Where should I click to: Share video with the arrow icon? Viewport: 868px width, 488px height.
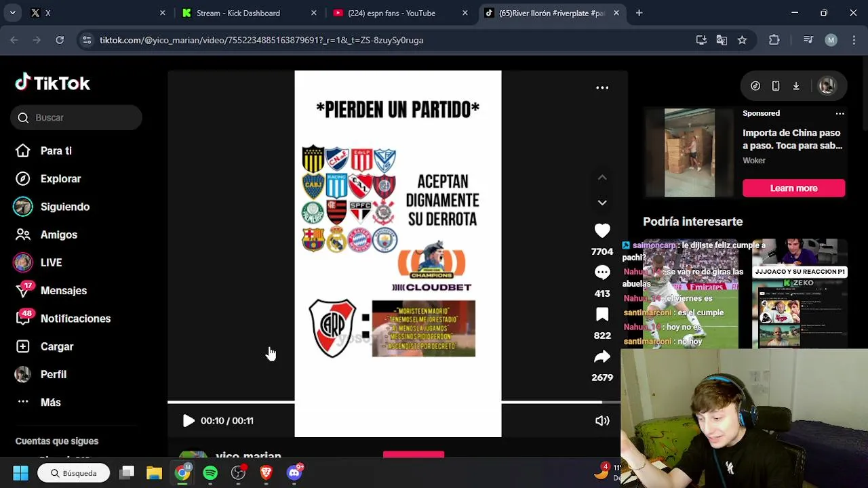click(602, 357)
